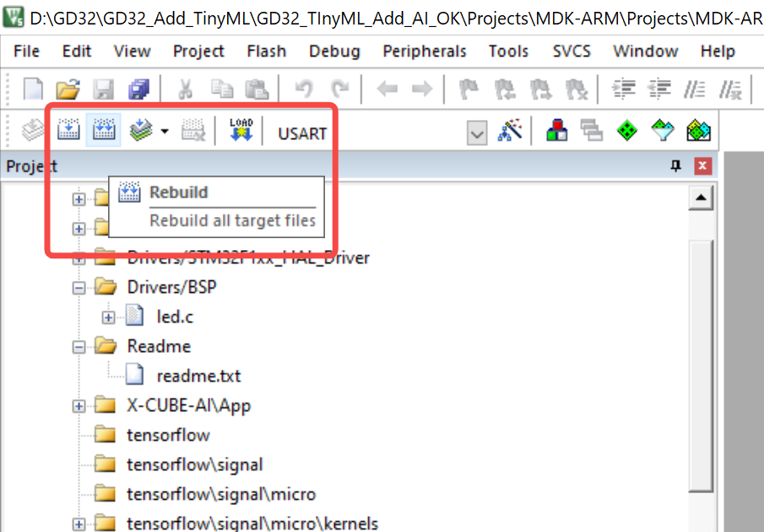Navigate forwards with right arrow icon
Viewport: 764px width, 532px height.
pyautogui.click(x=422, y=90)
